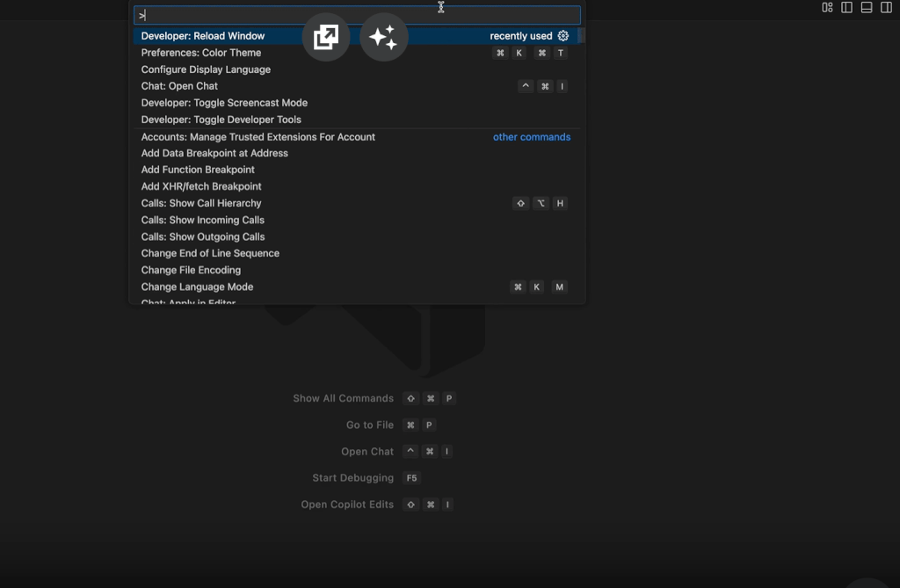Image resolution: width=900 pixels, height=588 pixels.
Task: Choose Change Language Mode command
Action: point(356,287)
